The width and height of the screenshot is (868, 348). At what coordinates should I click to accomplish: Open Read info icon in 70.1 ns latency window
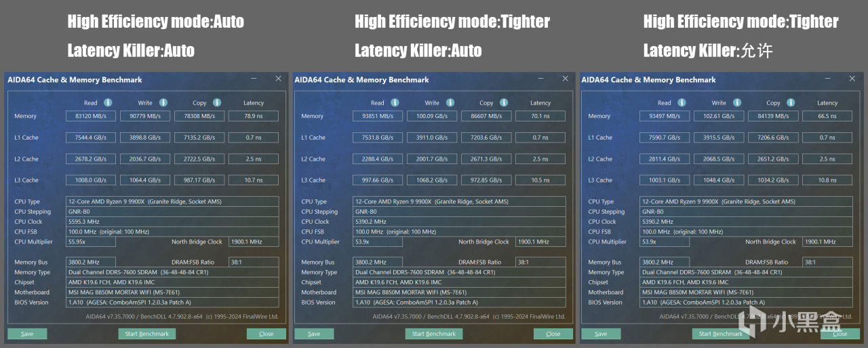tap(395, 102)
